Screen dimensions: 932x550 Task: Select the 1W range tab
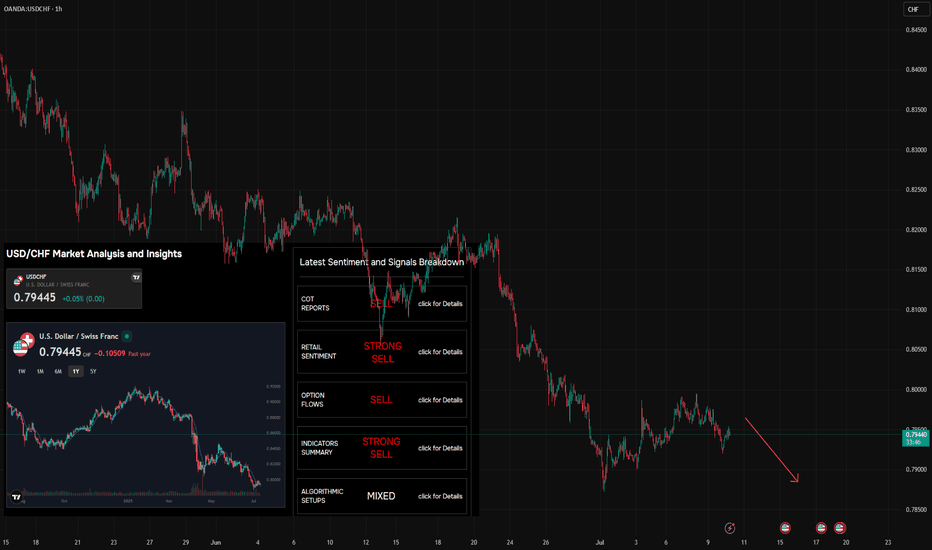pyautogui.click(x=22, y=372)
